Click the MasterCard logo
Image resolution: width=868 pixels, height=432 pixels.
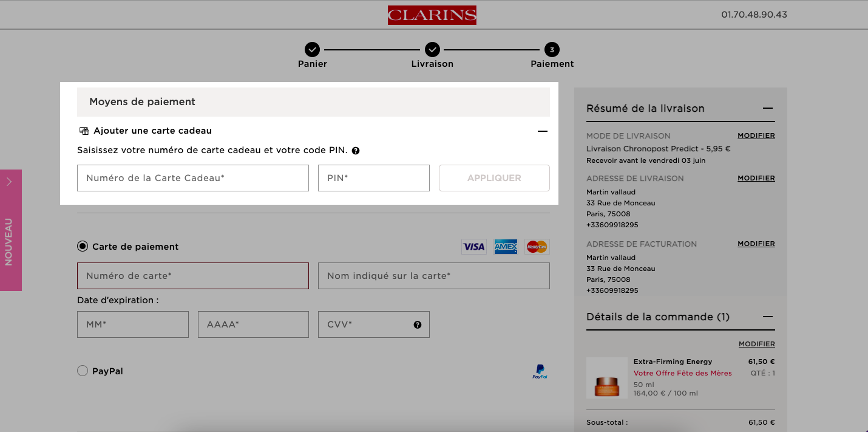click(x=537, y=247)
